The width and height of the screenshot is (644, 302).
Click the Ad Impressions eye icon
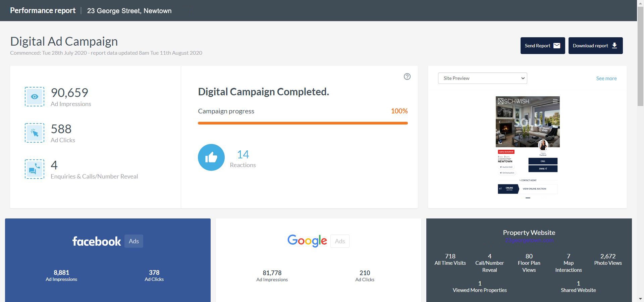(x=35, y=97)
